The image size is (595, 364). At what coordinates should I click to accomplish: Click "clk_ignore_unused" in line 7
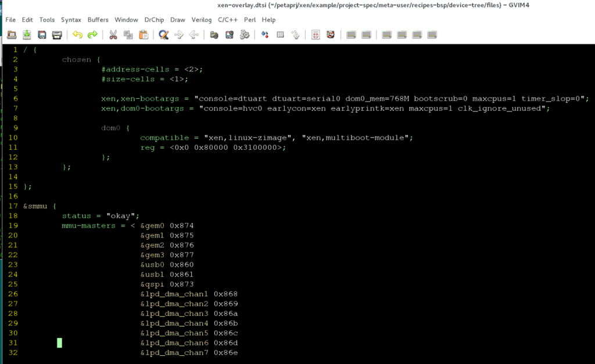(x=499, y=109)
